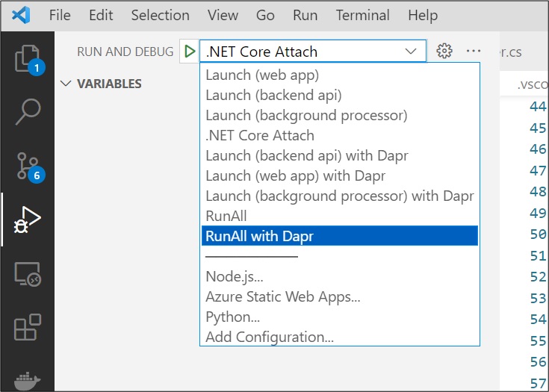549x392 pixels.
Task: Select 'Launch (web app)' configuration
Action: pos(262,75)
